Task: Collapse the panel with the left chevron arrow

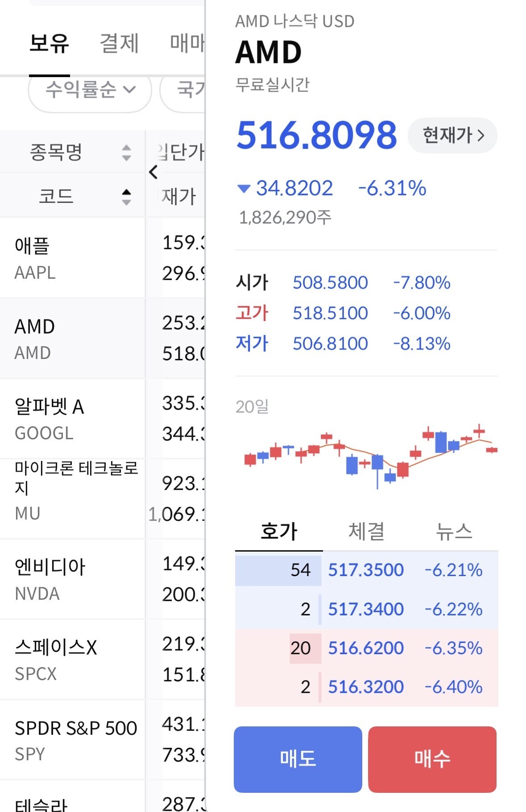Action: tap(153, 172)
